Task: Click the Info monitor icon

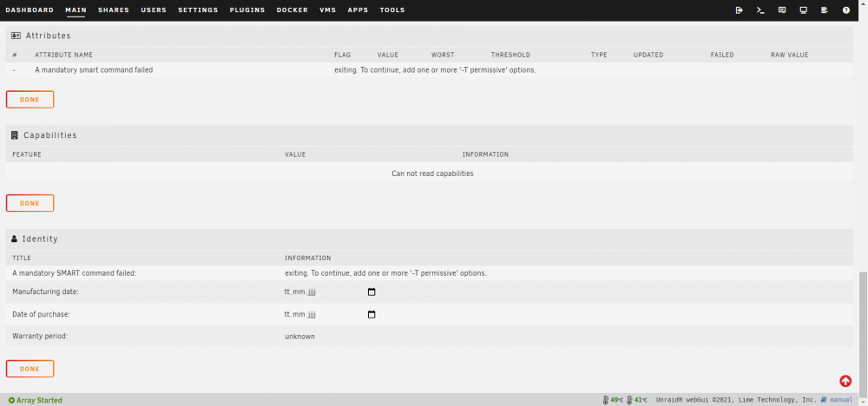Action: point(803,10)
